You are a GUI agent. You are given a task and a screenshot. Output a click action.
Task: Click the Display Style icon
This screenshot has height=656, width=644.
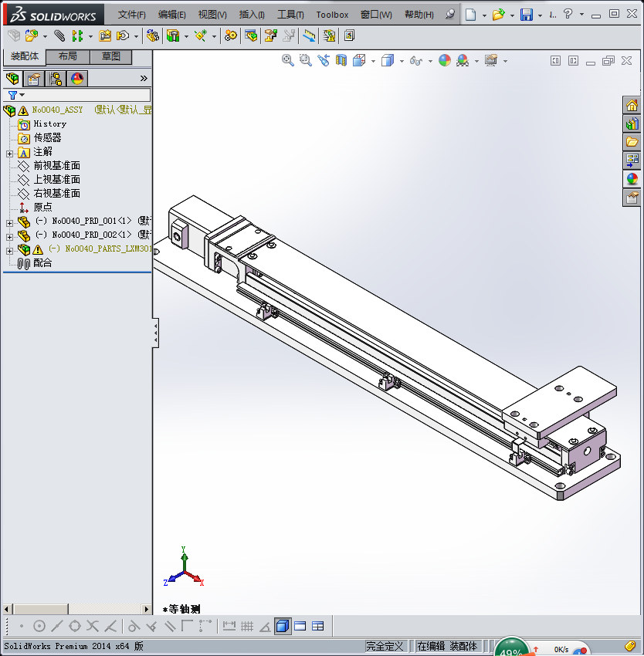pos(388,61)
